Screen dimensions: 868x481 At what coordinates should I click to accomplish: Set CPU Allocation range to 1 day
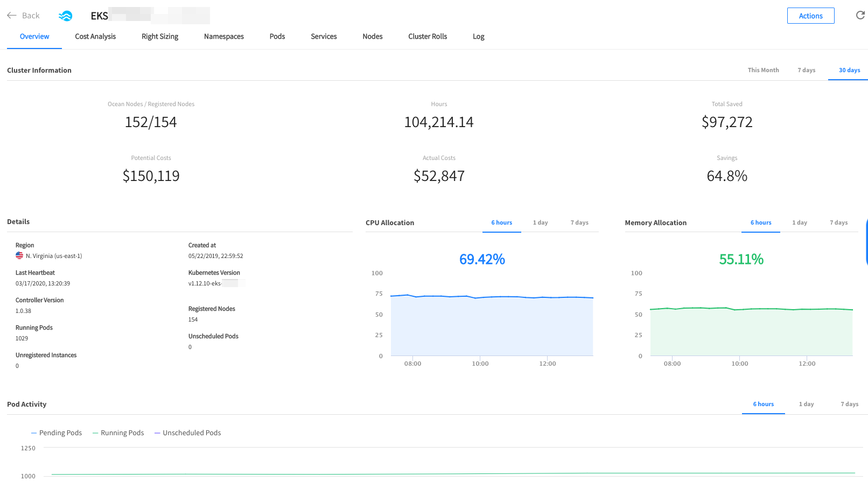pos(540,222)
